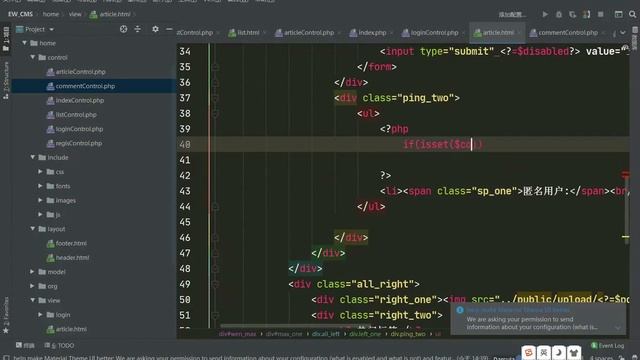Click the Run (play) toolbar icon
640x360 pixels.
click(x=545, y=14)
